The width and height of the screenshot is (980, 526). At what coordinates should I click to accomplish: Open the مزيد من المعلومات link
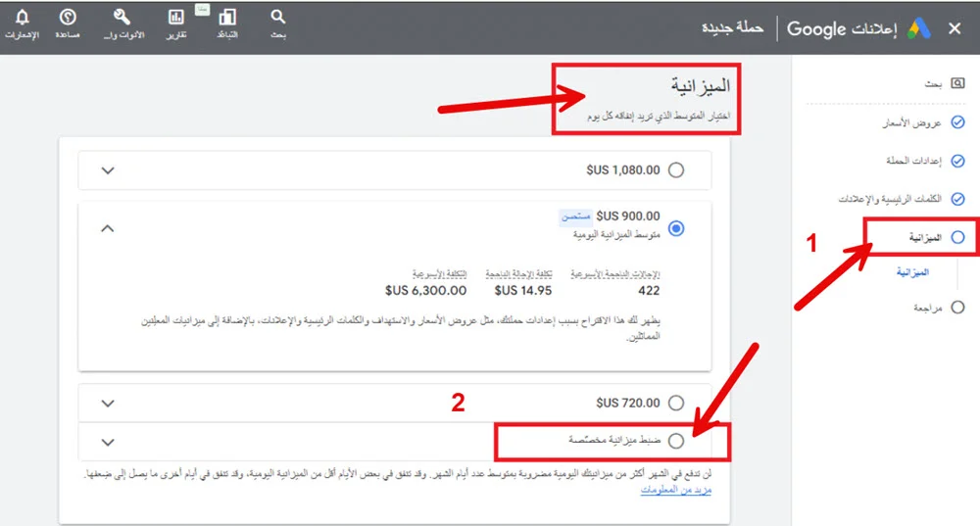tap(675, 490)
